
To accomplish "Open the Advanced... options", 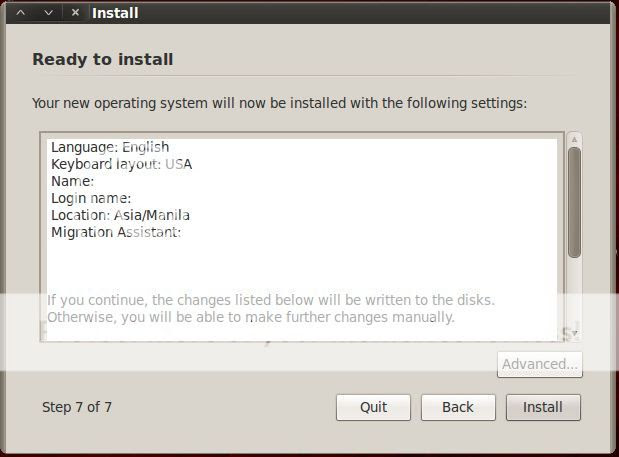I will pos(540,364).
